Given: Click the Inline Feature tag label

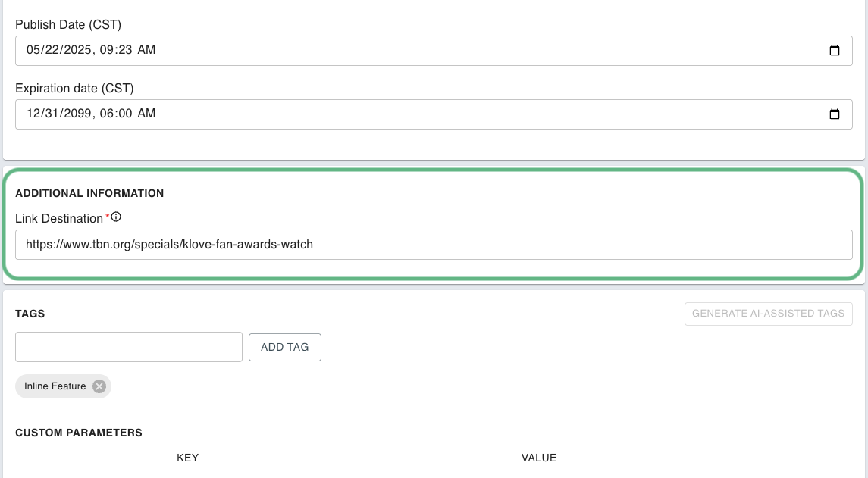Looking at the screenshot, I should tap(55, 386).
